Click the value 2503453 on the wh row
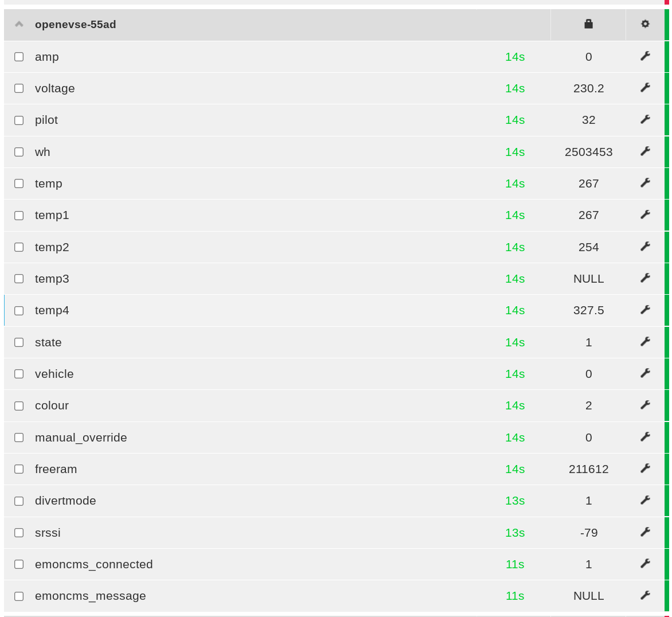The image size is (672, 617). pyautogui.click(x=589, y=151)
